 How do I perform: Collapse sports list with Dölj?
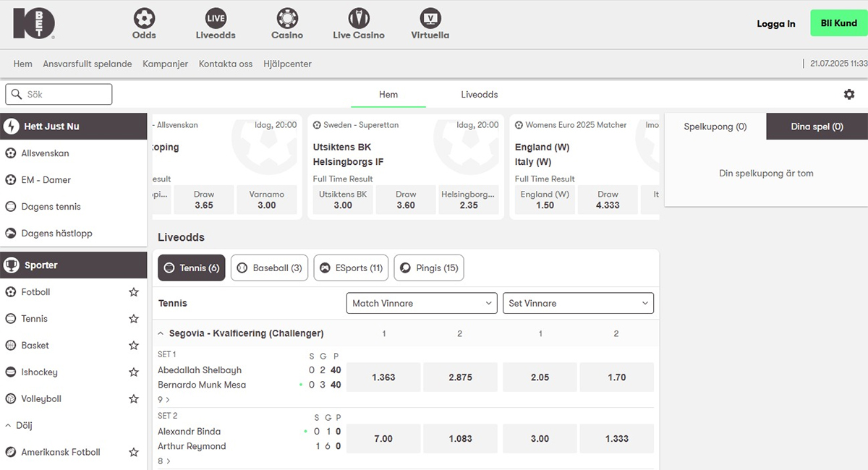19,426
